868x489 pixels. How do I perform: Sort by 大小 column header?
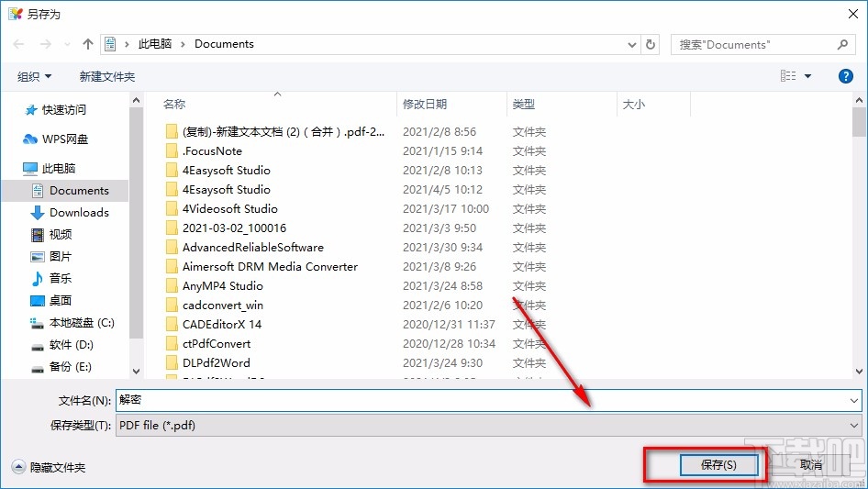pyautogui.click(x=634, y=104)
